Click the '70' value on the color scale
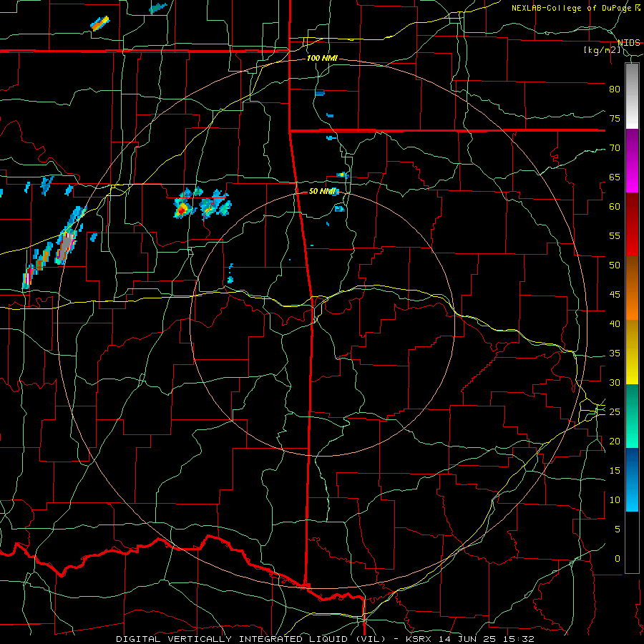Image resolution: width=644 pixels, height=644 pixels. pos(615,148)
